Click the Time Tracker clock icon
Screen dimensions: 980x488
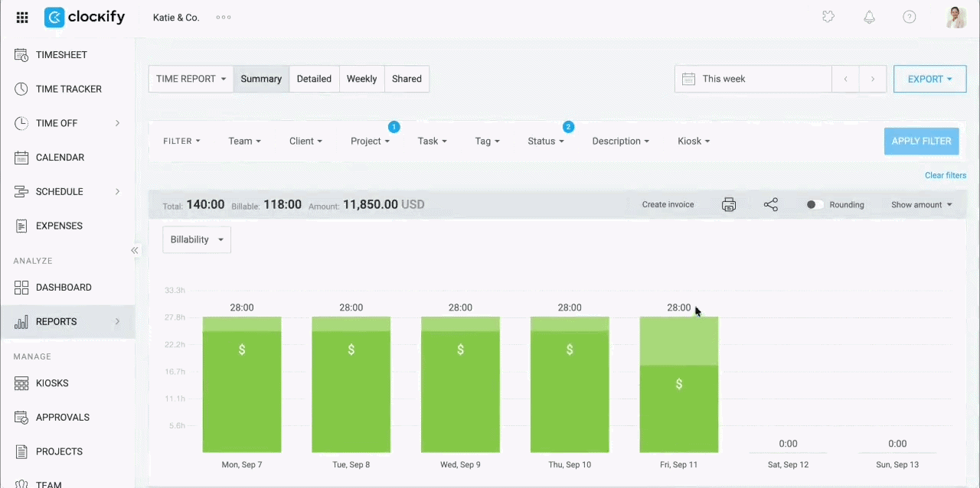pos(21,89)
